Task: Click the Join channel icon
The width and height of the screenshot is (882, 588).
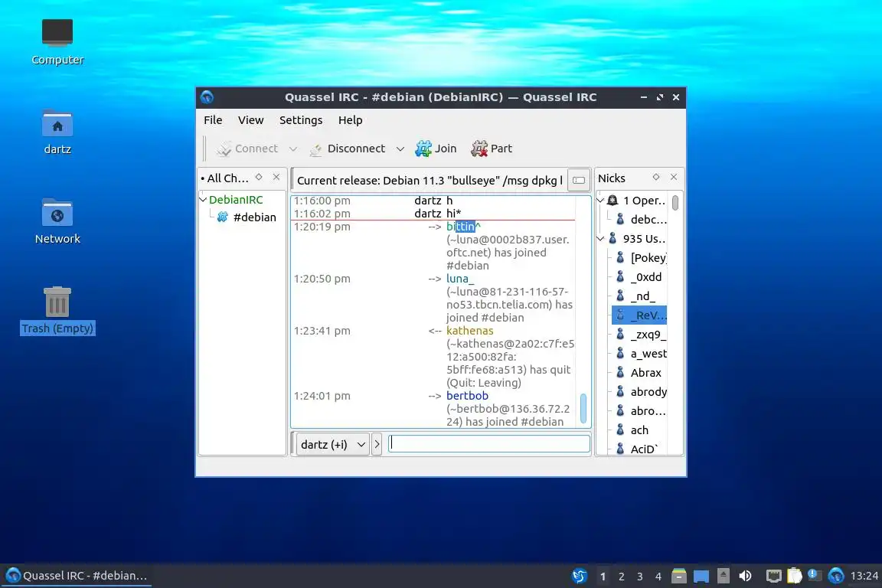Action: (x=423, y=149)
